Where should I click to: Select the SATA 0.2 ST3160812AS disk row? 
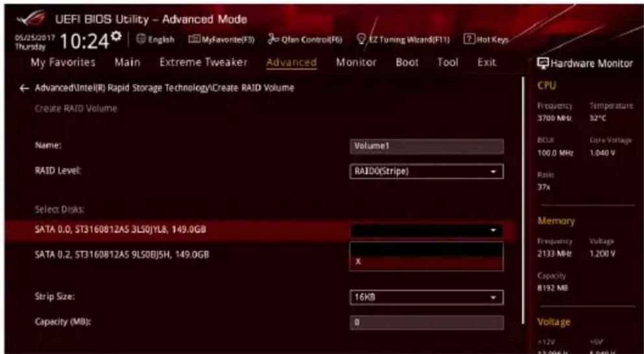pos(122,255)
